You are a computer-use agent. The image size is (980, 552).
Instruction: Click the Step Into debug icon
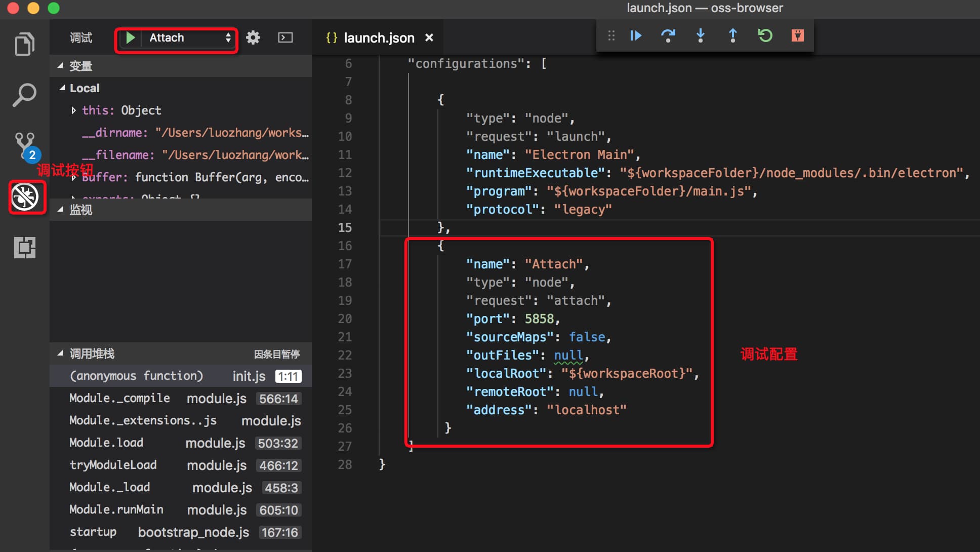701,35
